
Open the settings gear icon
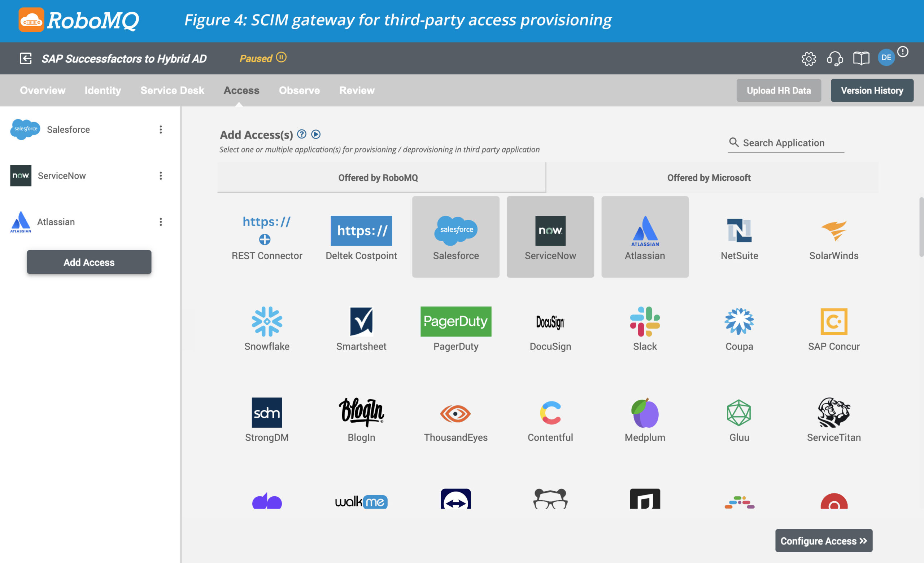click(808, 58)
